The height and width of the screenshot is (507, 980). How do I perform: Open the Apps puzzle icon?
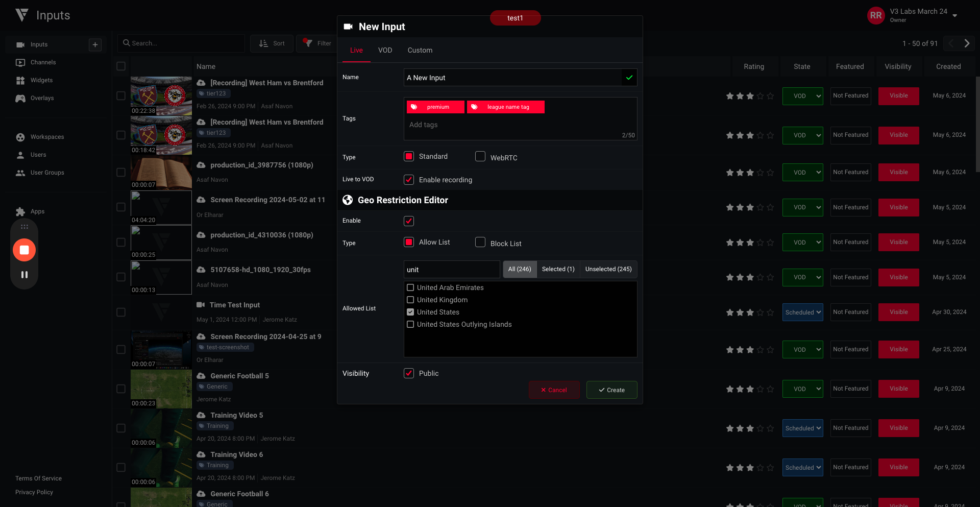20,212
